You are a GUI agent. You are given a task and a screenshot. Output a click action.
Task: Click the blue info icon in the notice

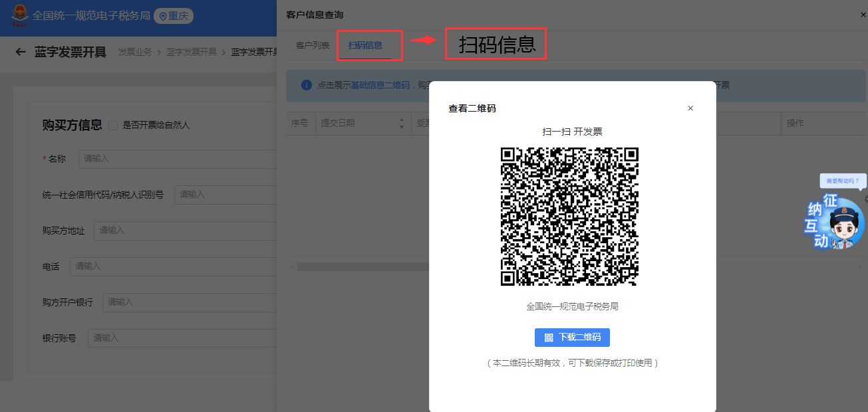tap(306, 85)
